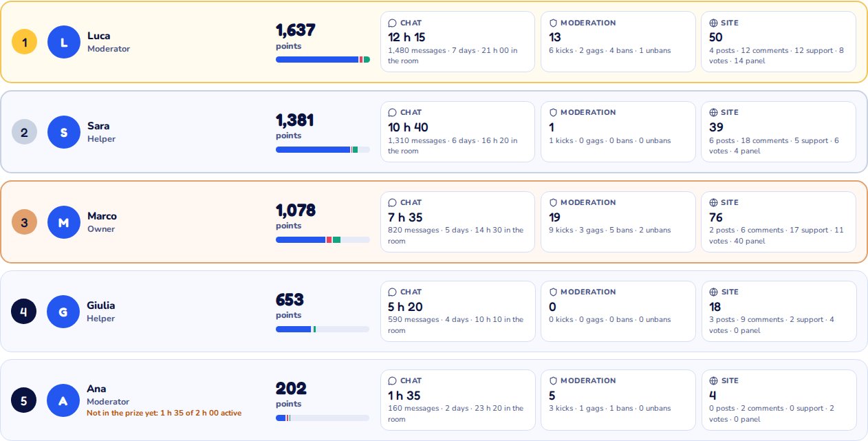Click the 202 points total
The image size is (868, 441).
(291, 389)
